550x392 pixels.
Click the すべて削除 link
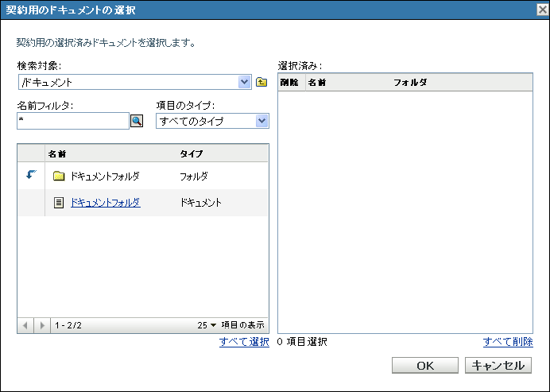pos(508,341)
